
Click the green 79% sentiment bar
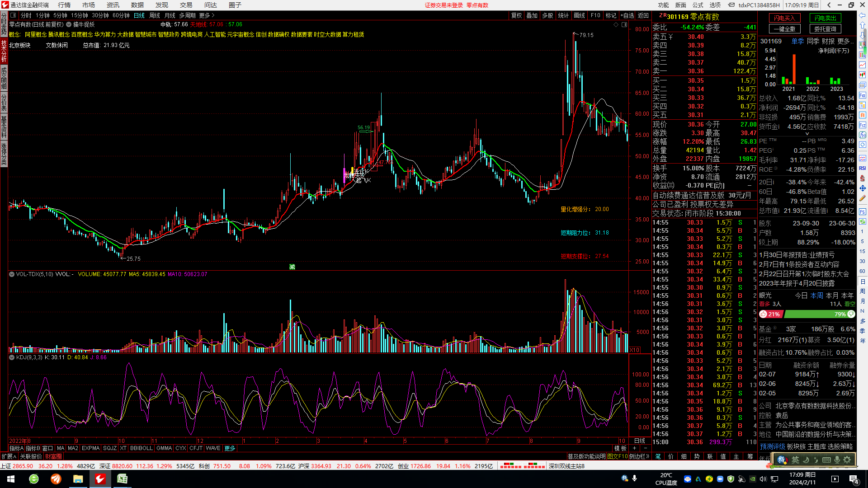(819, 314)
